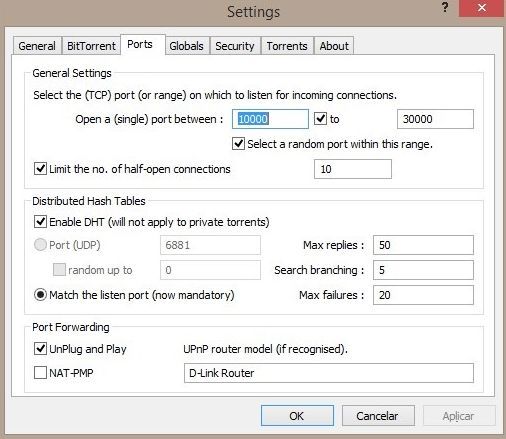The image size is (506, 439).
Task: Open the Security tab
Action: pyautogui.click(x=235, y=46)
